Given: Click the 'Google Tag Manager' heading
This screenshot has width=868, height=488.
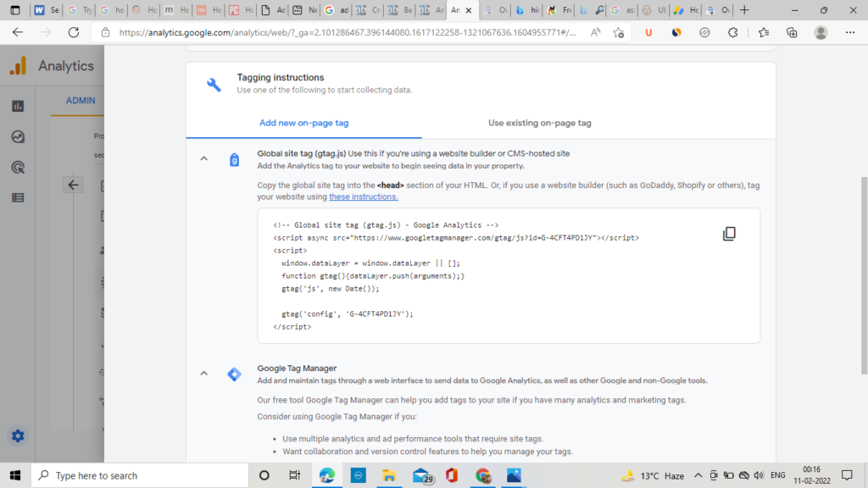Looking at the screenshot, I should coord(297,368).
